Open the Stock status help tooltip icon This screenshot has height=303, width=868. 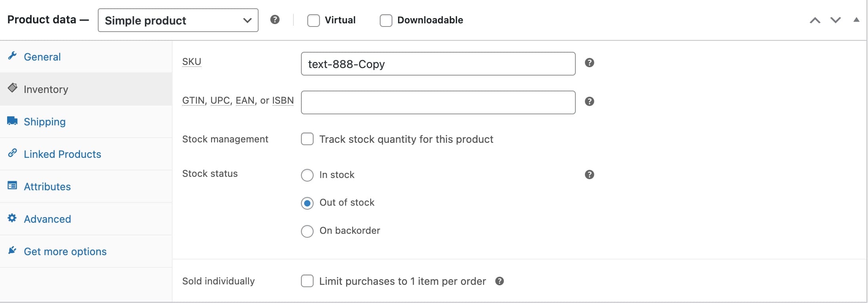click(x=589, y=174)
